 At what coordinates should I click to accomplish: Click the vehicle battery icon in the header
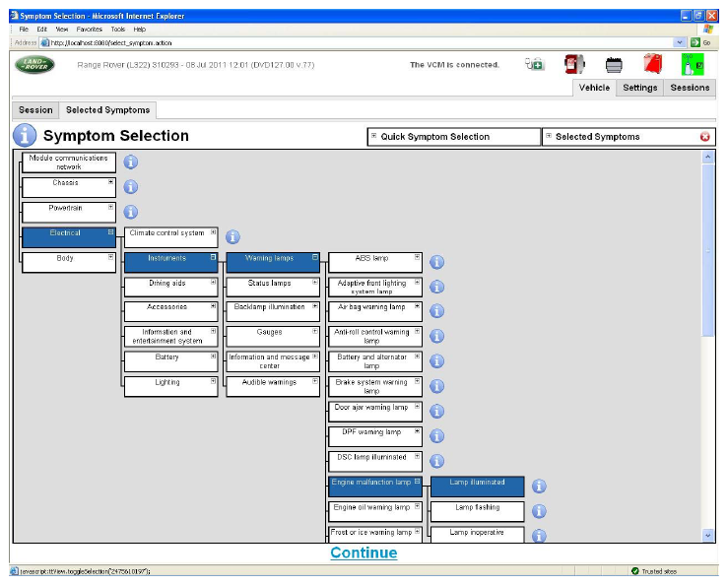pos(614,65)
